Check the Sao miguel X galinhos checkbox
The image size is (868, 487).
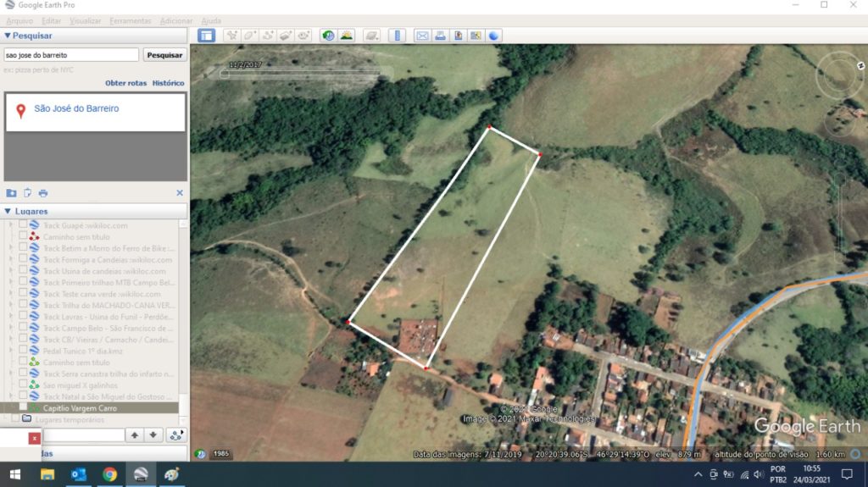coord(23,384)
